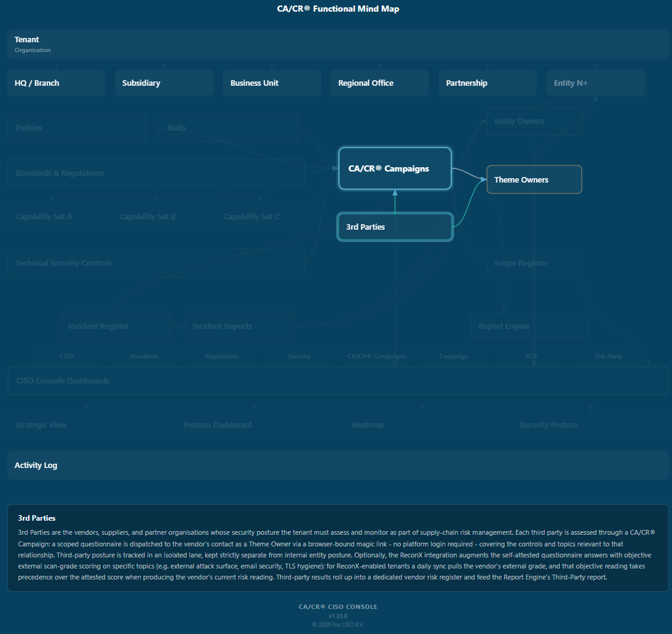Select the Theme Owners node
Screen dimensions: 672x634
point(534,179)
